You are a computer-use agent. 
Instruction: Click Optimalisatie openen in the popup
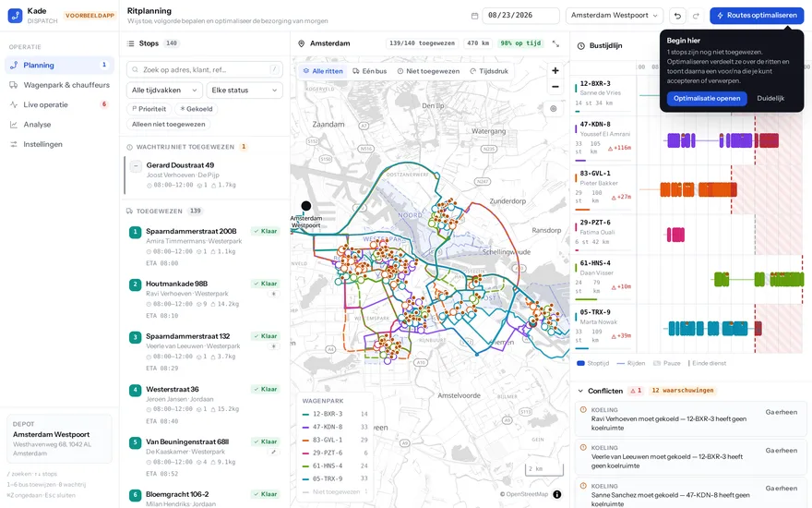click(x=707, y=99)
